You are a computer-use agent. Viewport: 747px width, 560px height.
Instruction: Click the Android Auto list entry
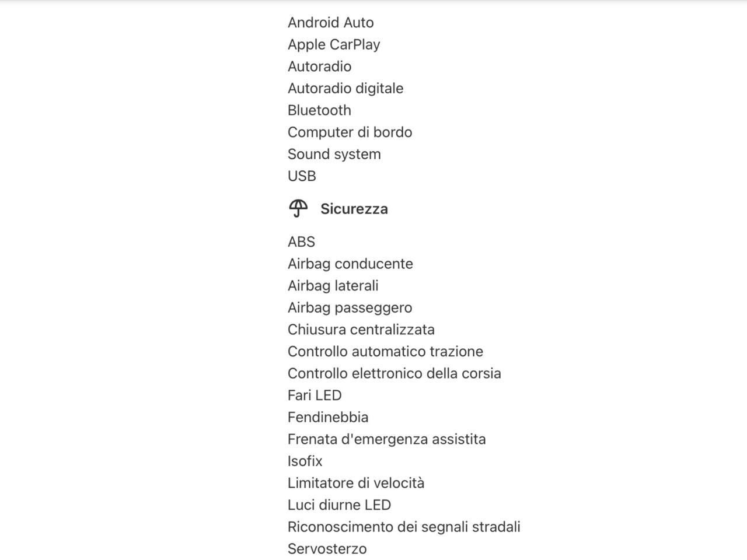[x=330, y=23]
